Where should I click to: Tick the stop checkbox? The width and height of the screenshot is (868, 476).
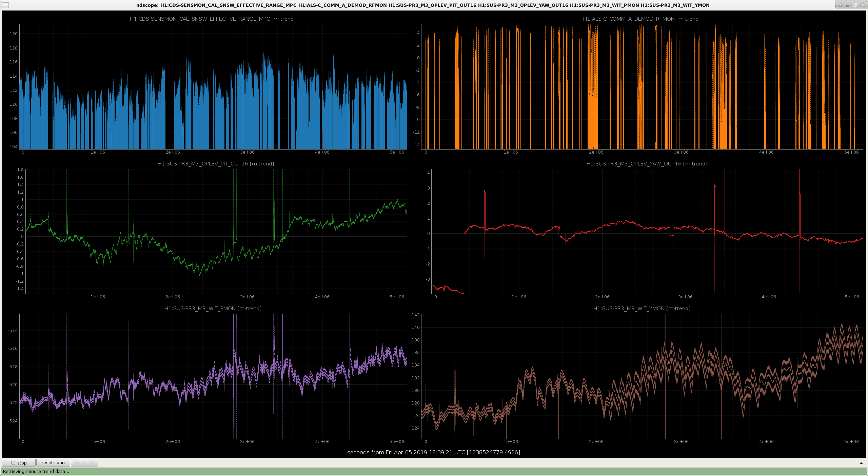pos(13,462)
